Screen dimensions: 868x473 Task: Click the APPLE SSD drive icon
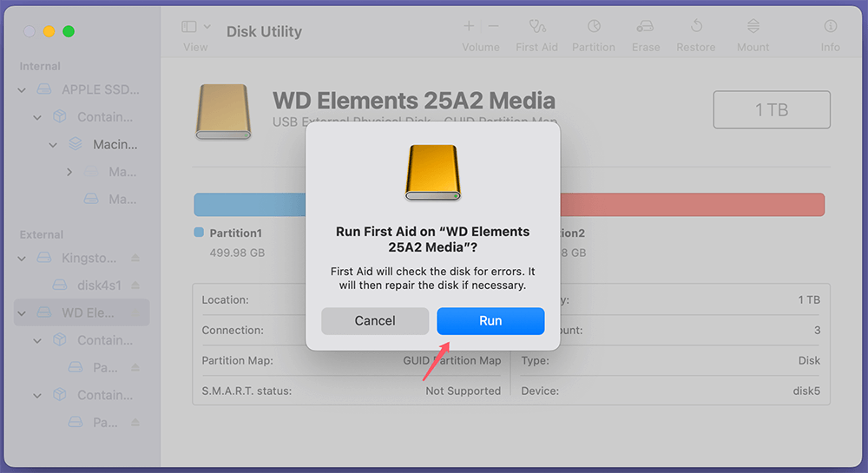44,89
